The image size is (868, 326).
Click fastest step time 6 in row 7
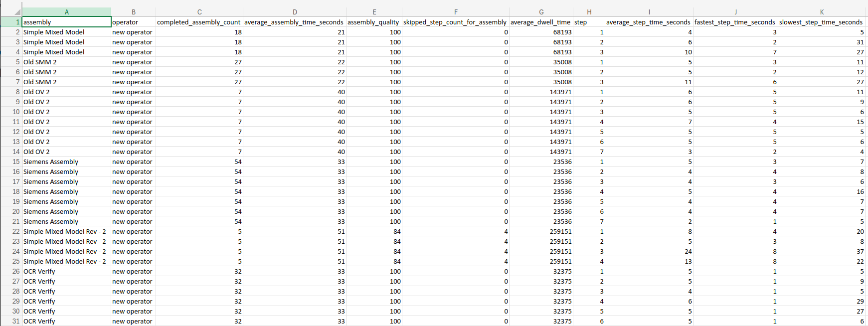point(775,82)
